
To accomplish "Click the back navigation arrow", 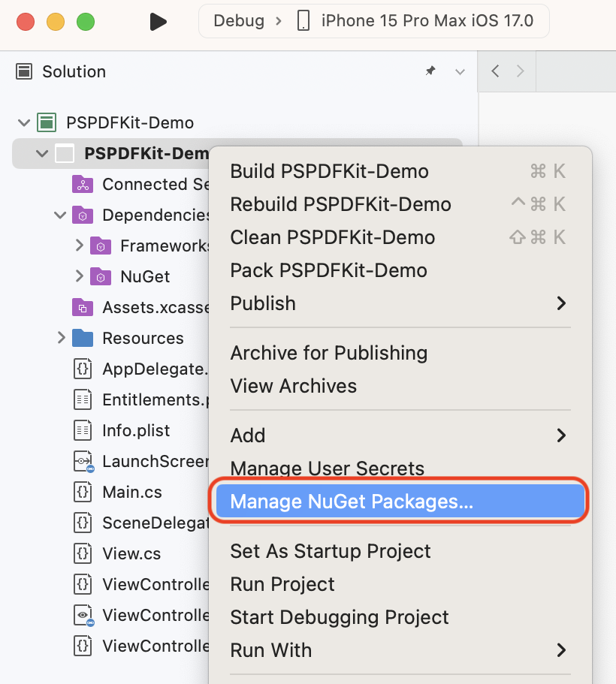I will click(495, 71).
